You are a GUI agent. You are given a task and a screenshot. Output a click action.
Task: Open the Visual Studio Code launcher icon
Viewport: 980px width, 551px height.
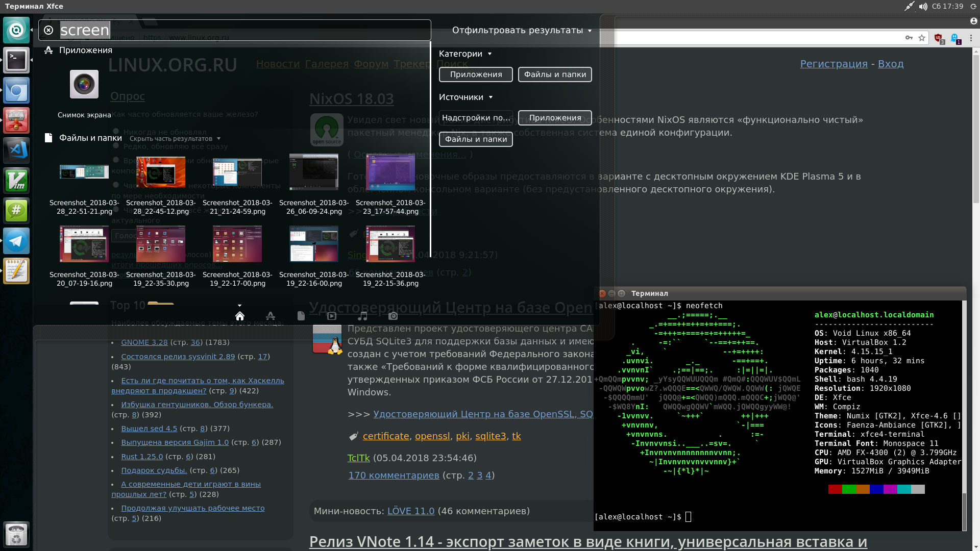(x=16, y=151)
